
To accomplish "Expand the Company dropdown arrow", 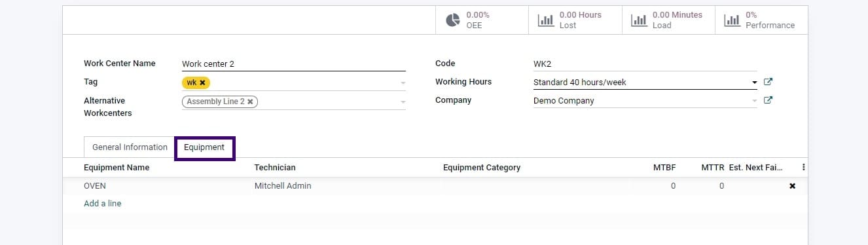I will 754,101.
